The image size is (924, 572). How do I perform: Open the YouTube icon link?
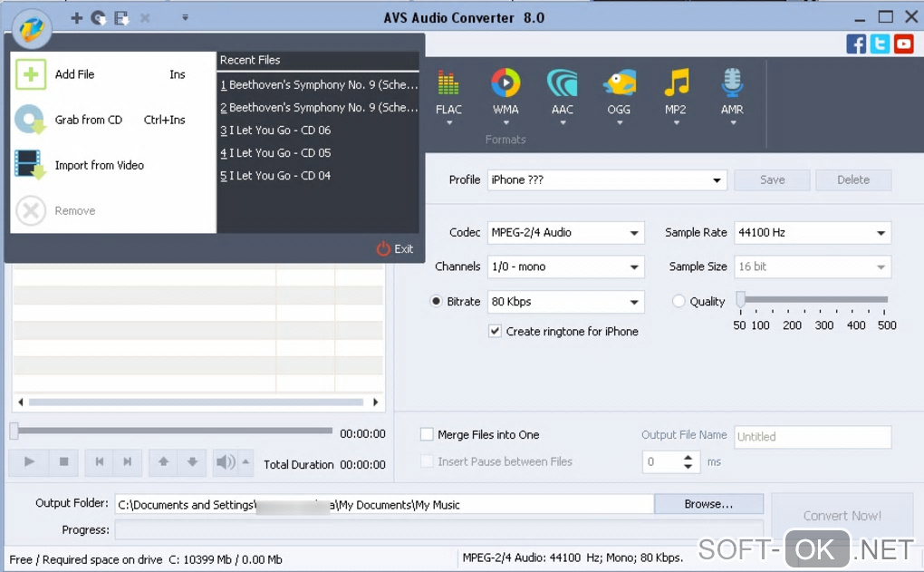903,44
